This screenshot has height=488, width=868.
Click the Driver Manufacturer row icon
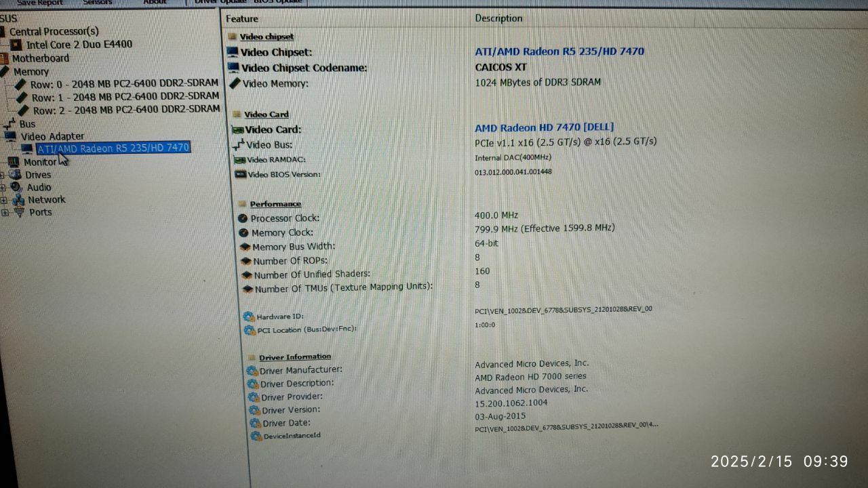pos(252,371)
